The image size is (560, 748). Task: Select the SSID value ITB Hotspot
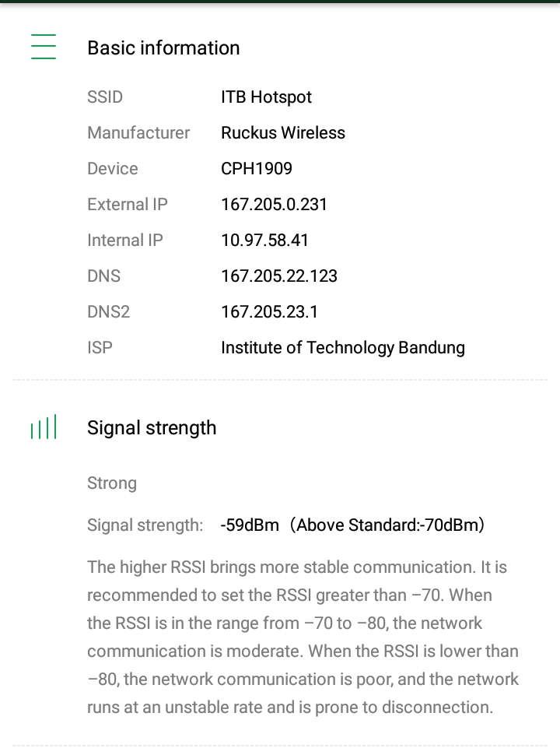point(266,97)
